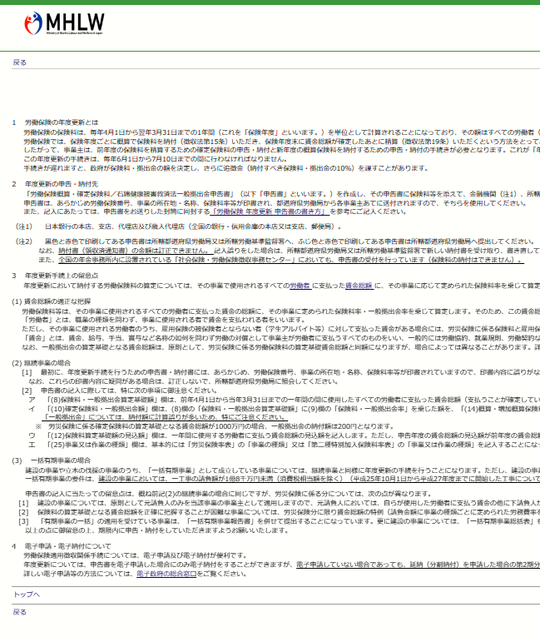Viewport: 540px width, 637px height.
Task: Click heading 3 年度更新手続上の留意点
Action: click(55, 275)
